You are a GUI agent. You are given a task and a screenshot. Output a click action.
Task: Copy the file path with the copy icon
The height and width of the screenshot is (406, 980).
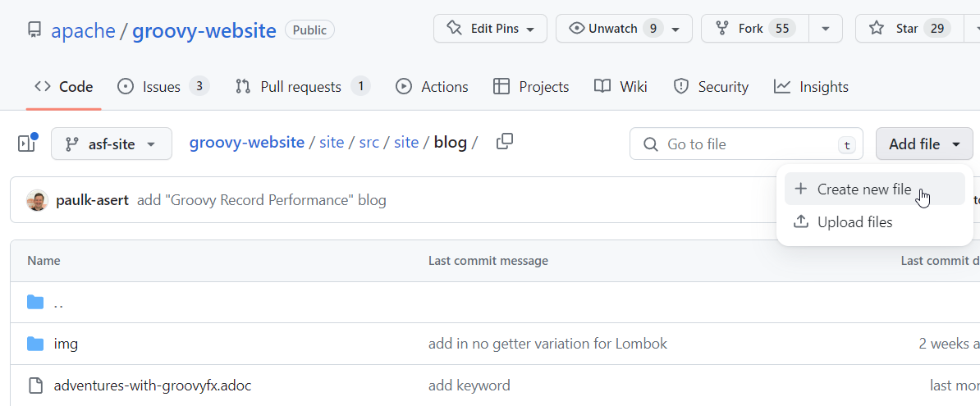[x=505, y=142]
